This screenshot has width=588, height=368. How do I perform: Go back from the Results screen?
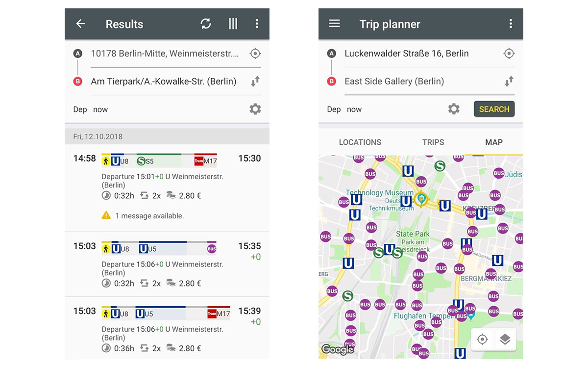pyautogui.click(x=81, y=24)
